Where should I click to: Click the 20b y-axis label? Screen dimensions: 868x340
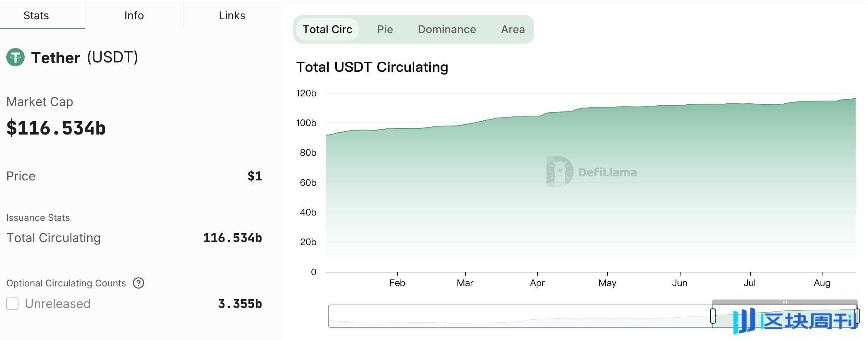[308, 242]
